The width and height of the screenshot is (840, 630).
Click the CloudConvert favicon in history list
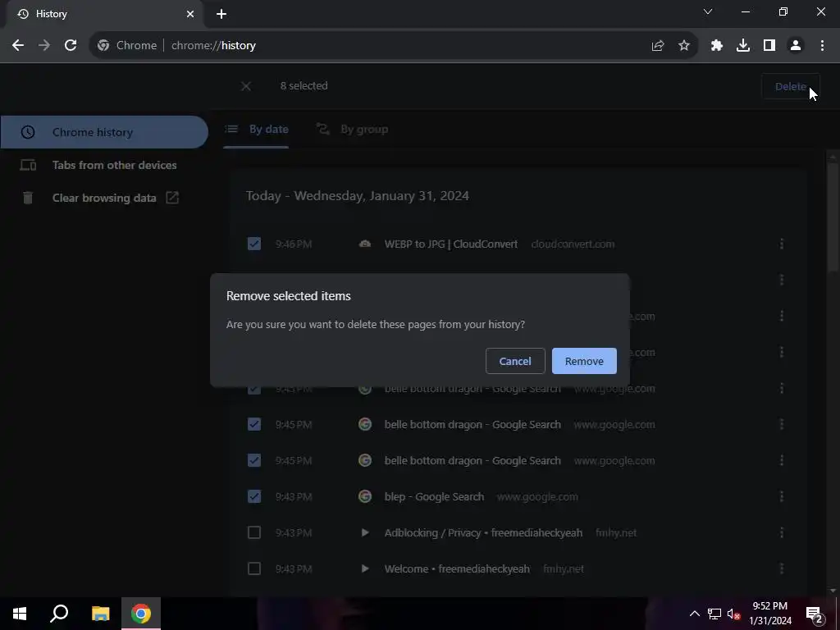(x=365, y=244)
